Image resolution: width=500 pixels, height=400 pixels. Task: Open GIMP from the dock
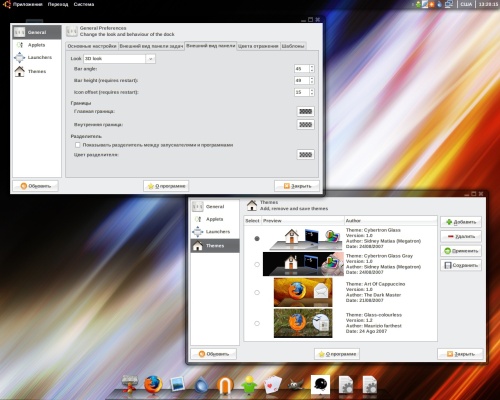(x=296, y=385)
